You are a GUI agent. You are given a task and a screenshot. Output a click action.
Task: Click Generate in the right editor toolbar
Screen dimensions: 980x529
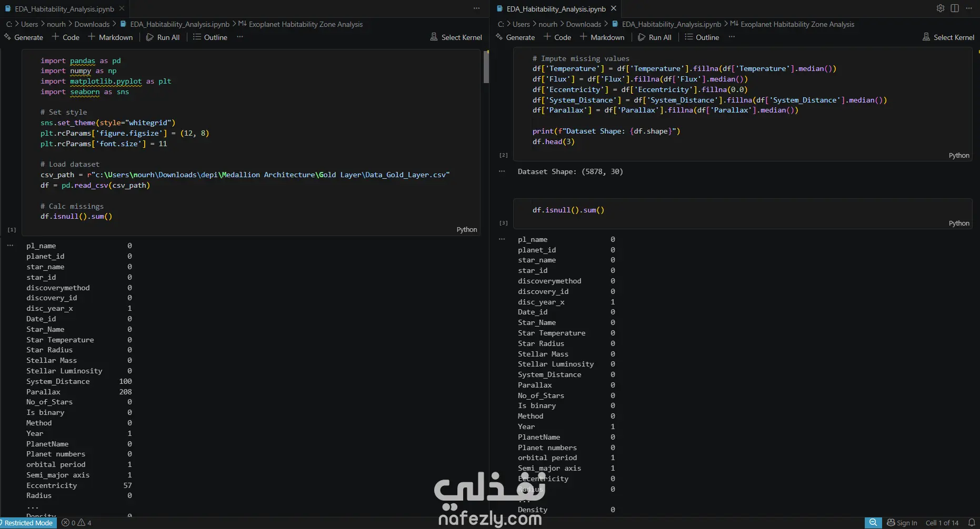[515, 37]
